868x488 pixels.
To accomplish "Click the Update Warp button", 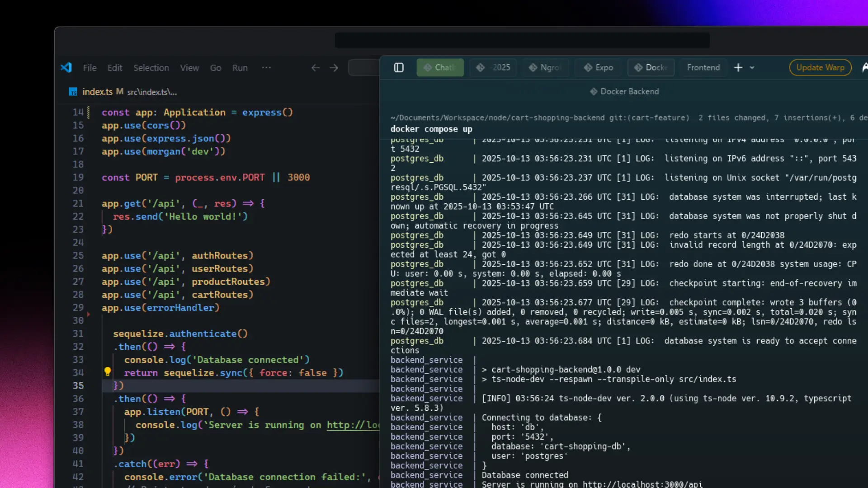I will click(820, 68).
